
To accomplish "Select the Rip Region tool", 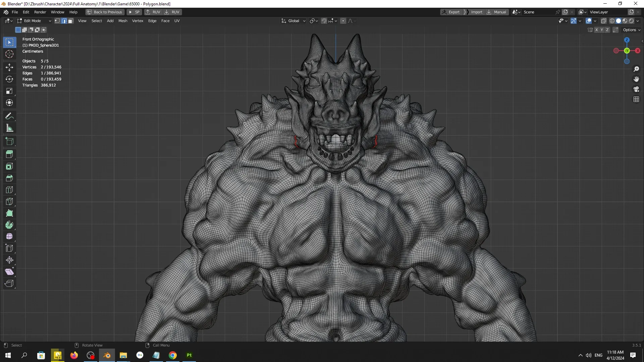I will pyautogui.click(x=9, y=284).
